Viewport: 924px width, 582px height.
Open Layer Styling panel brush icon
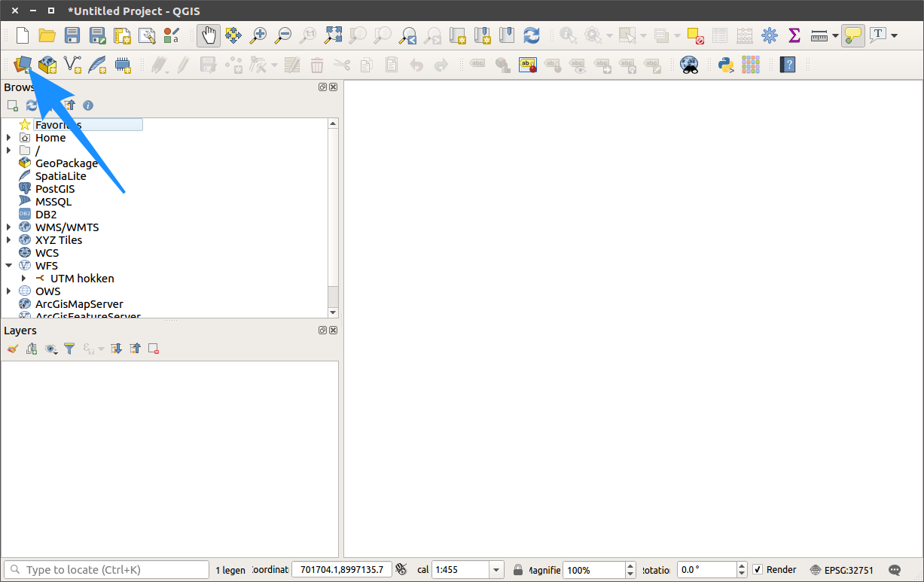pyautogui.click(x=13, y=349)
